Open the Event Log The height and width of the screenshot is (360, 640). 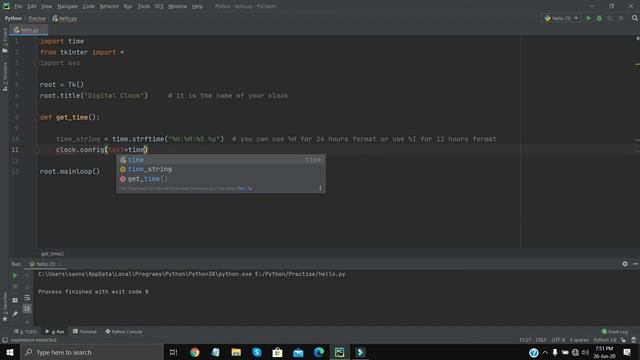pos(615,331)
